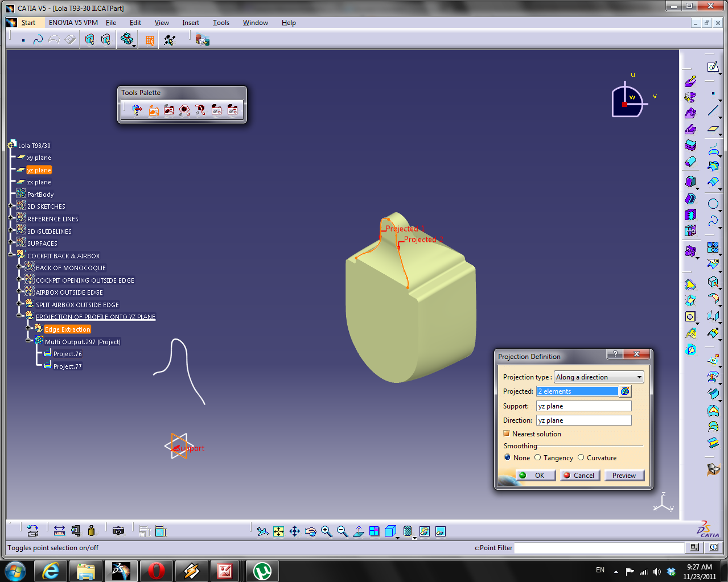The height and width of the screenshot is (582, 728).
Task: Click OK in Projection Definition dialog
Action: coord(536,476)
